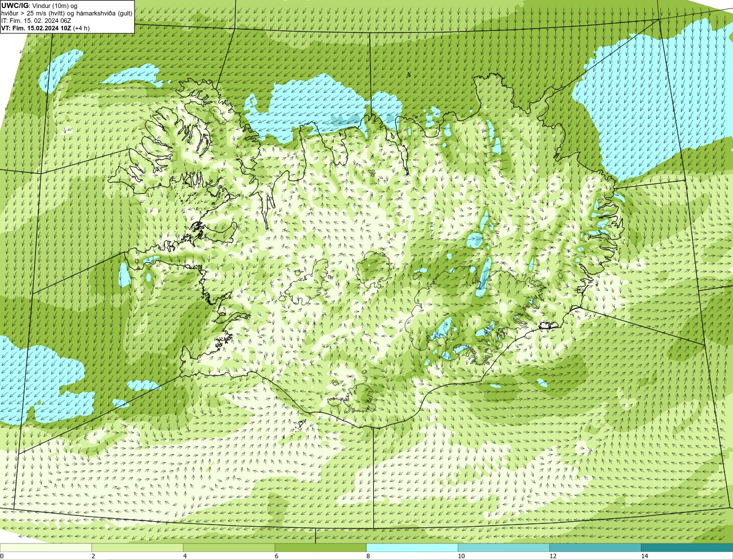Click the legend scale label '10'
Screen dimensions: 733x560
(461, 556)
